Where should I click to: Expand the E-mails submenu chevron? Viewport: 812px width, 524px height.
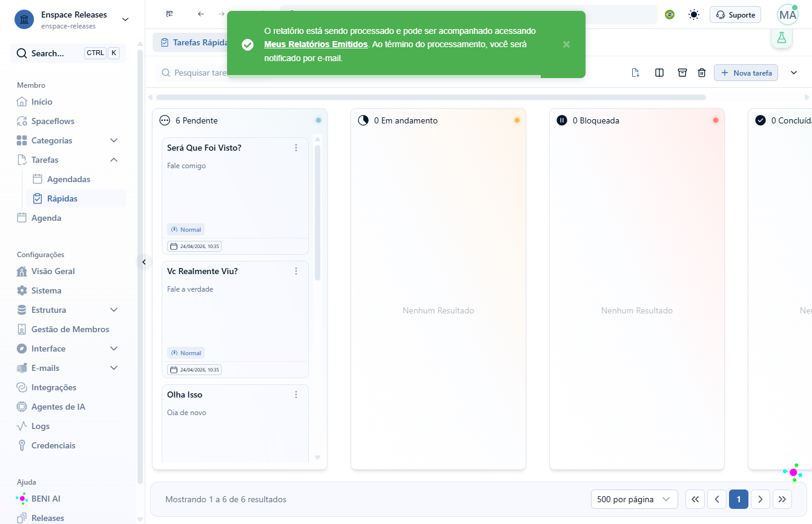click(x=114, y=368)
